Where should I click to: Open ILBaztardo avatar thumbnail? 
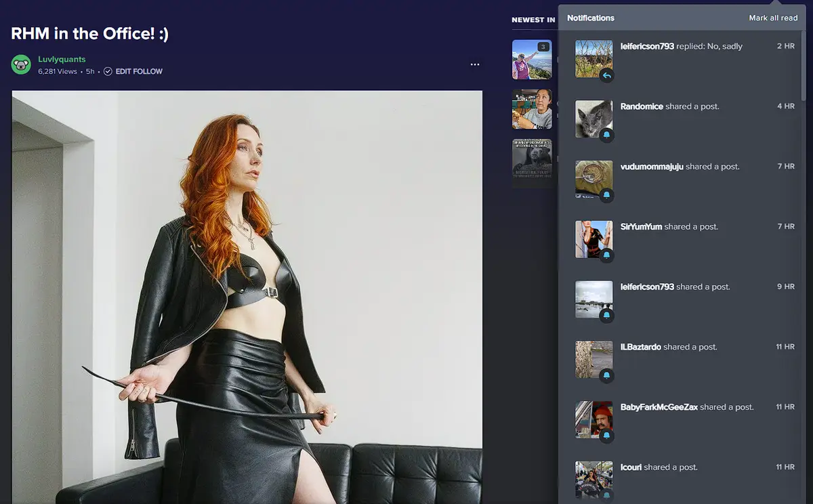point(593,360)
